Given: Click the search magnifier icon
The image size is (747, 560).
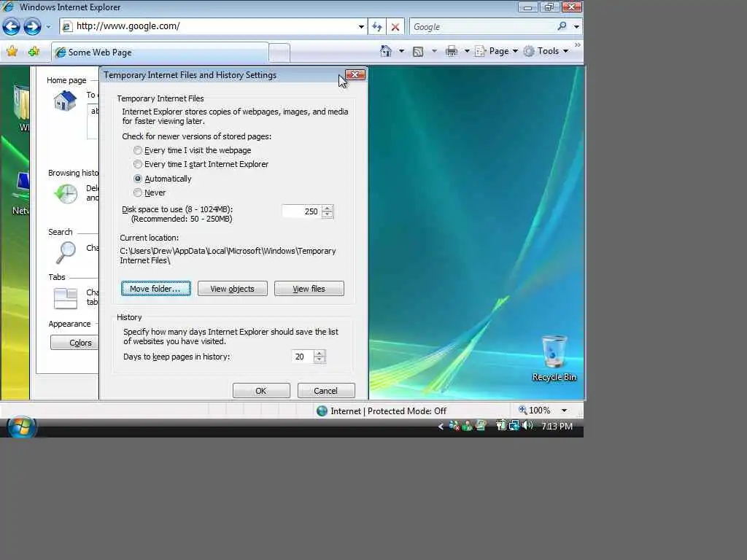Looking at the screenshot, I should 562,26.
